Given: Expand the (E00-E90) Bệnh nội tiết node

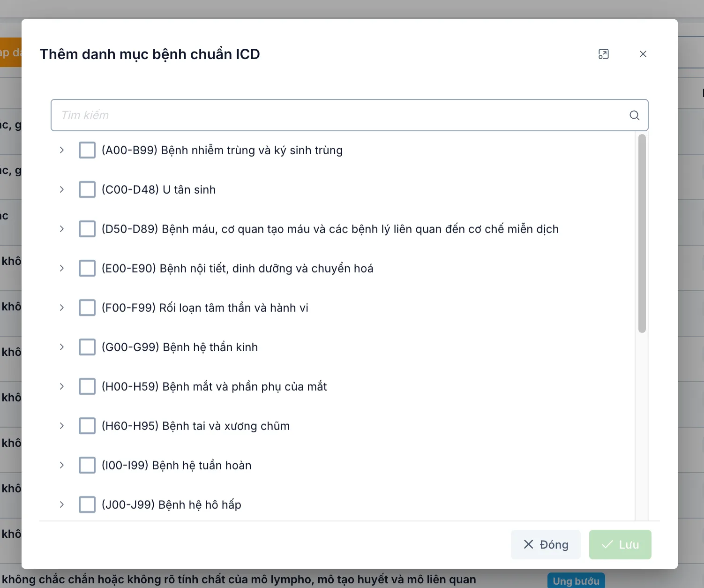Looking at the screenshot, I should coord(62,268).
